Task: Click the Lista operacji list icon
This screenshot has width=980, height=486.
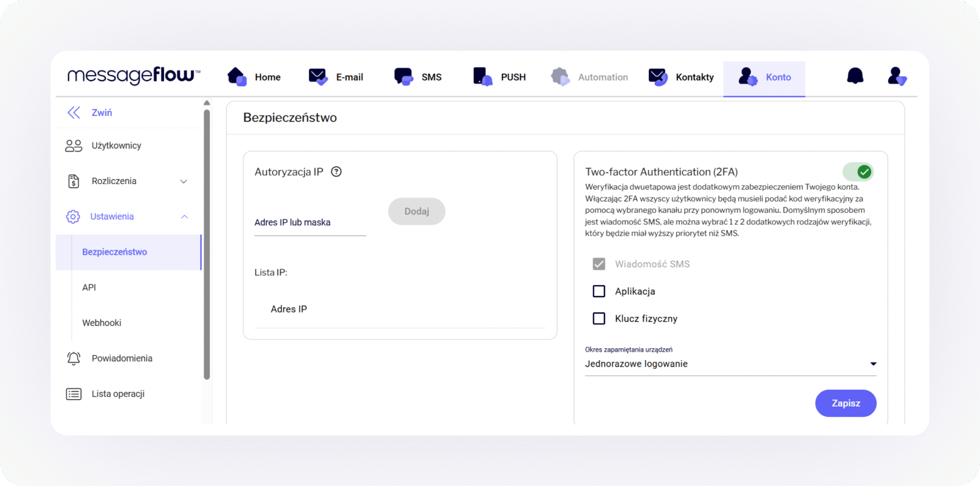Action: click(73, 394)
